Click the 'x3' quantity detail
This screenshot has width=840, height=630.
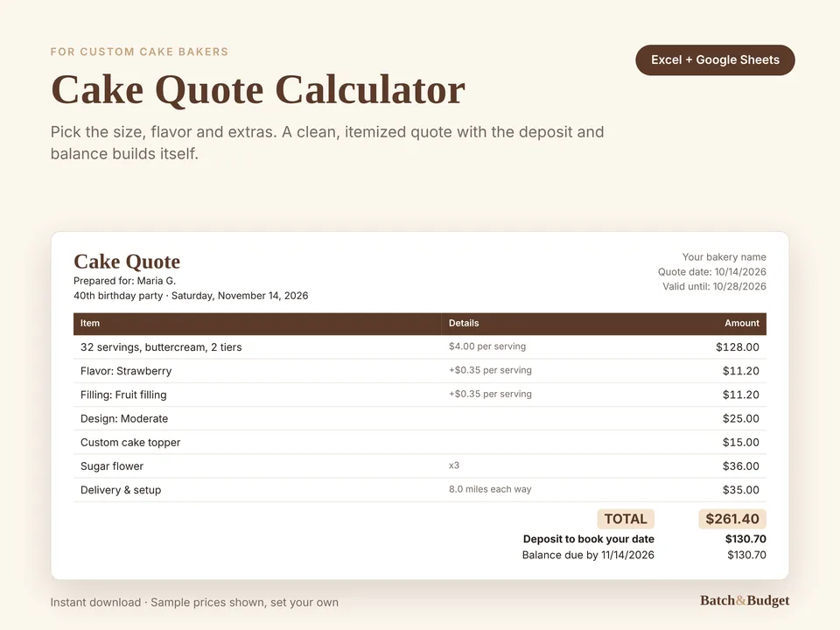(454, 465)
